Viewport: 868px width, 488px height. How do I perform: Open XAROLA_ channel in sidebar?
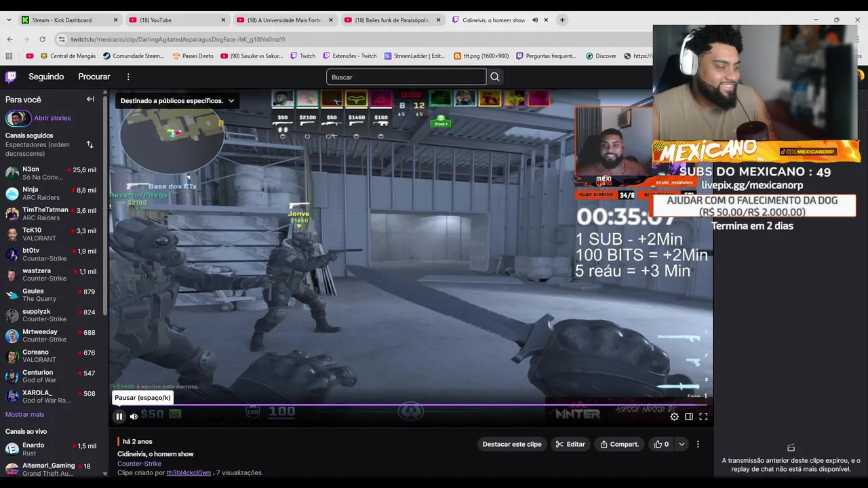coord(51,396)
